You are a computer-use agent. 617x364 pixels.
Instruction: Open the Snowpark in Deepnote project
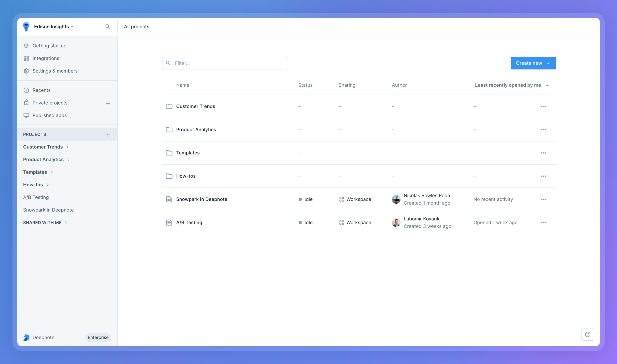point(201,199)
